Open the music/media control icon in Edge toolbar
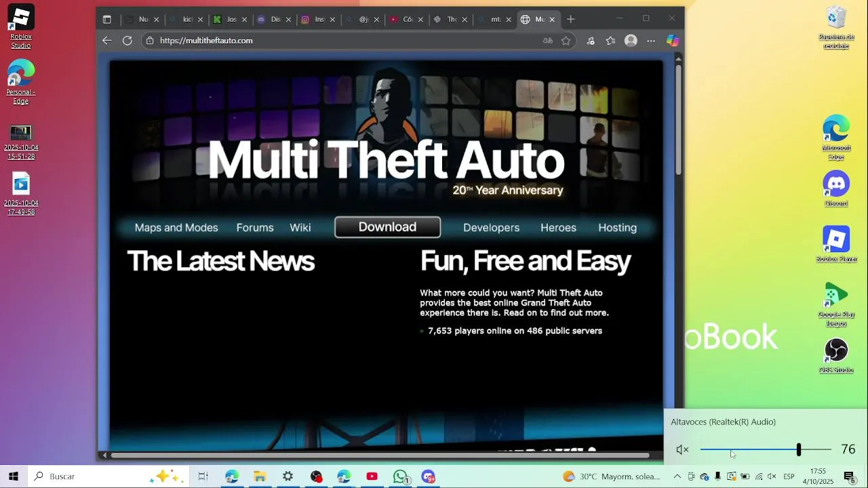 591,41
